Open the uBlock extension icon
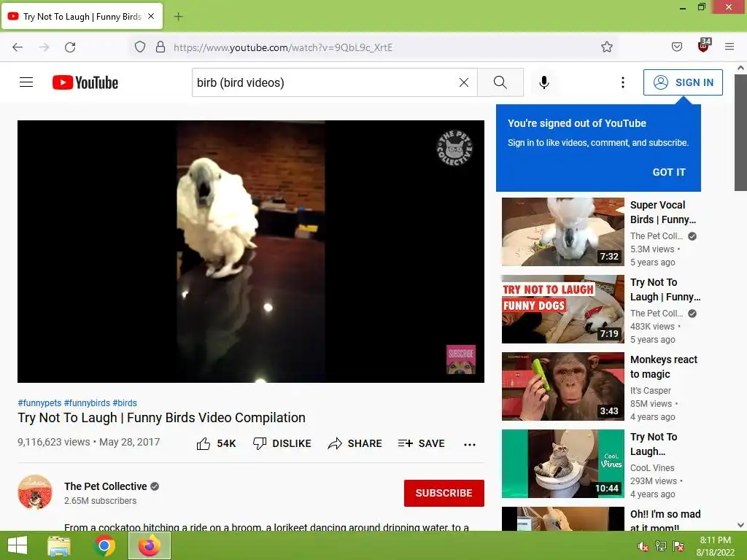Screen dimensions: 747x560 pyautogui.click(x=704, y=45)
